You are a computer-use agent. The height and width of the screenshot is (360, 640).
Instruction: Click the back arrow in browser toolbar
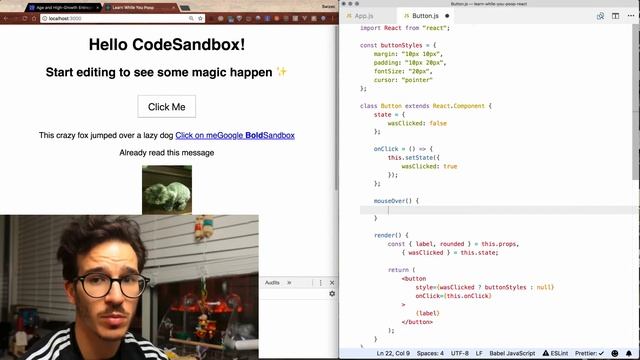click(x=6, y=18)
